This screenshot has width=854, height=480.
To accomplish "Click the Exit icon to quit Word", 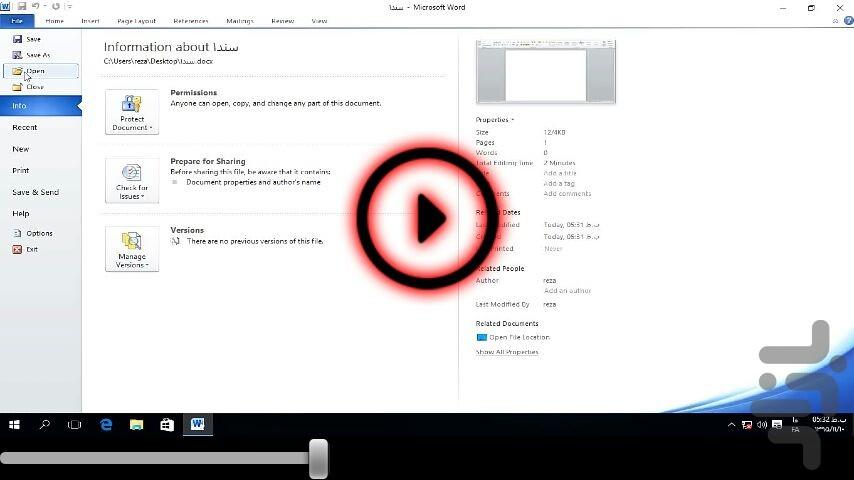I will pos(18,249).
